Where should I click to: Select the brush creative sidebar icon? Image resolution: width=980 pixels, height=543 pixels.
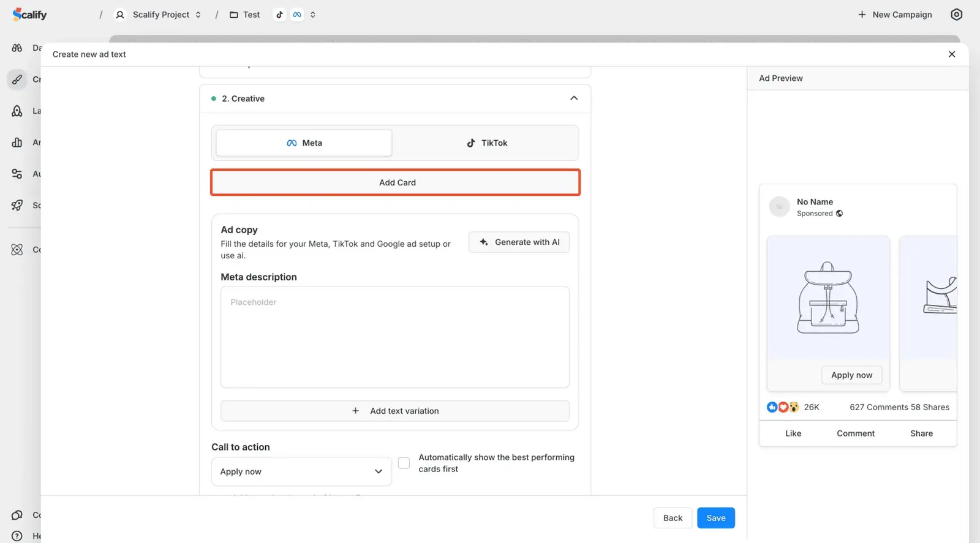17,79
